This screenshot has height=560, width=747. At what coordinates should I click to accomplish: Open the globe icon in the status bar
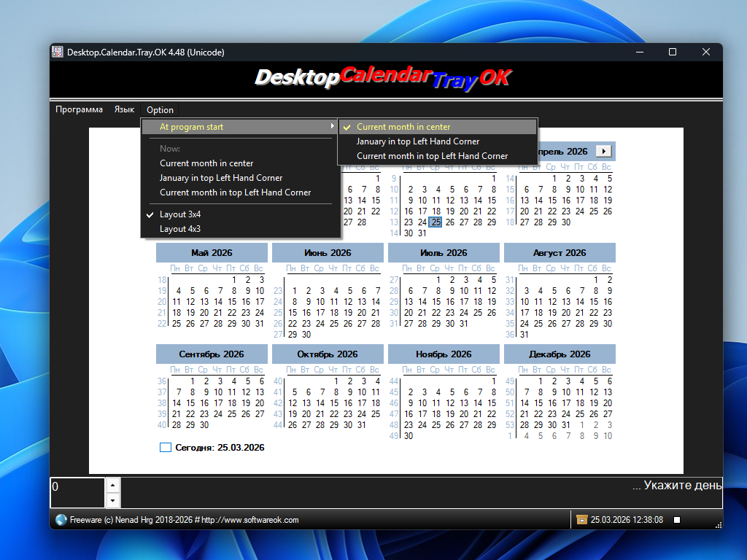pos(61,520)
